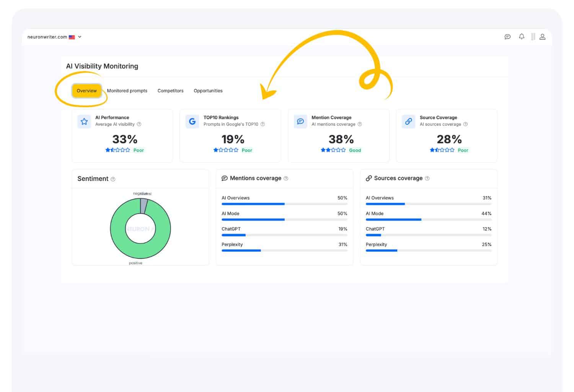Viewport: 574px width, 392px height.
Task: Click the notifications bell icon
Action: pos(522,37)
